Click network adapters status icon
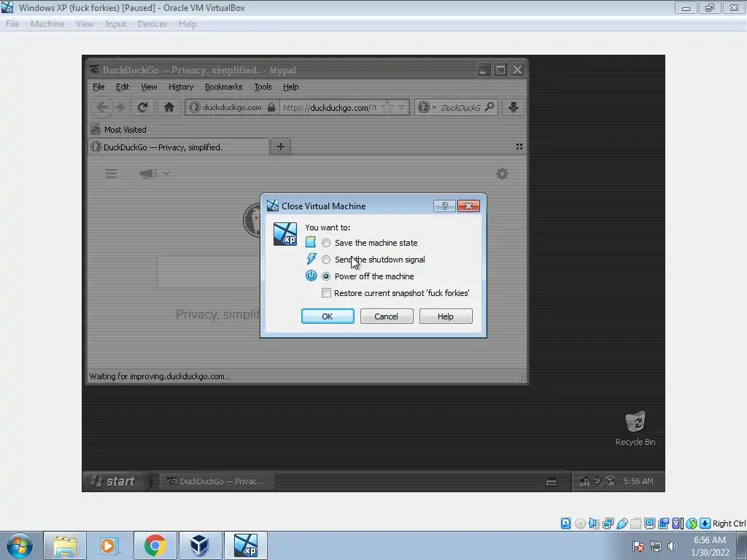The image size is (747, 560). pos(608,524)
